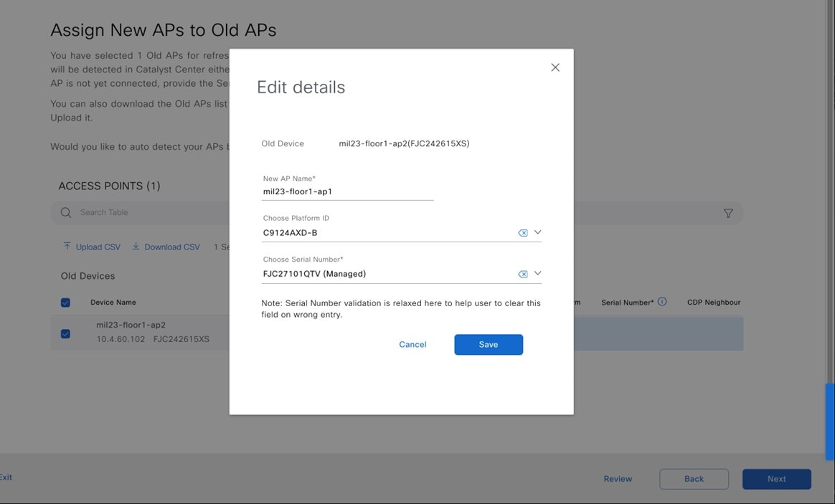Go Back to previous step
This screenshot has width=835, height=504.
point(694,479)
